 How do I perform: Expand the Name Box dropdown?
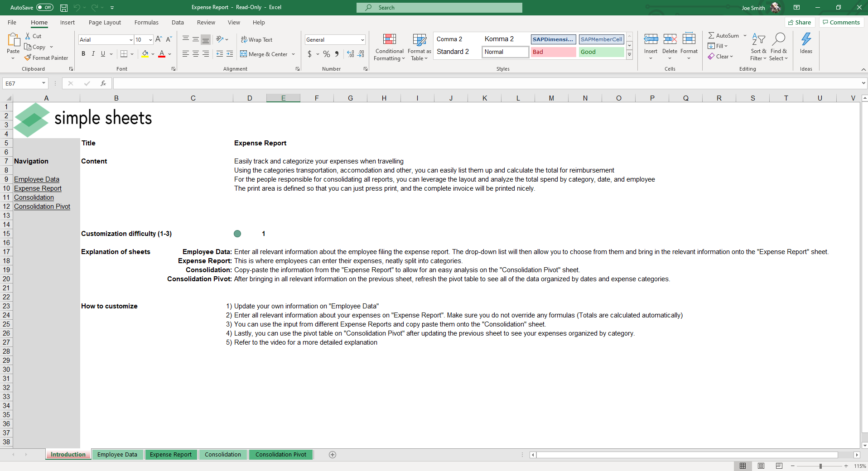pos(43,83)
